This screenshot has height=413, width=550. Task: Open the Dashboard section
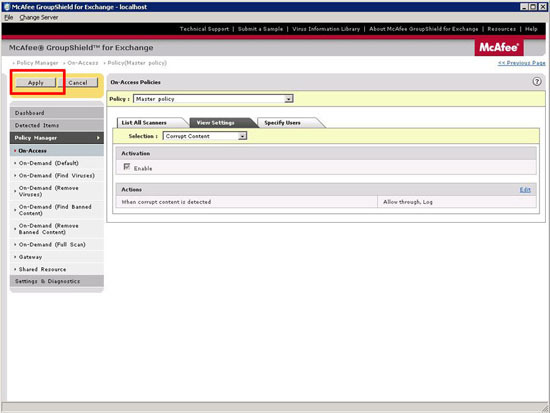pos(57,113)
